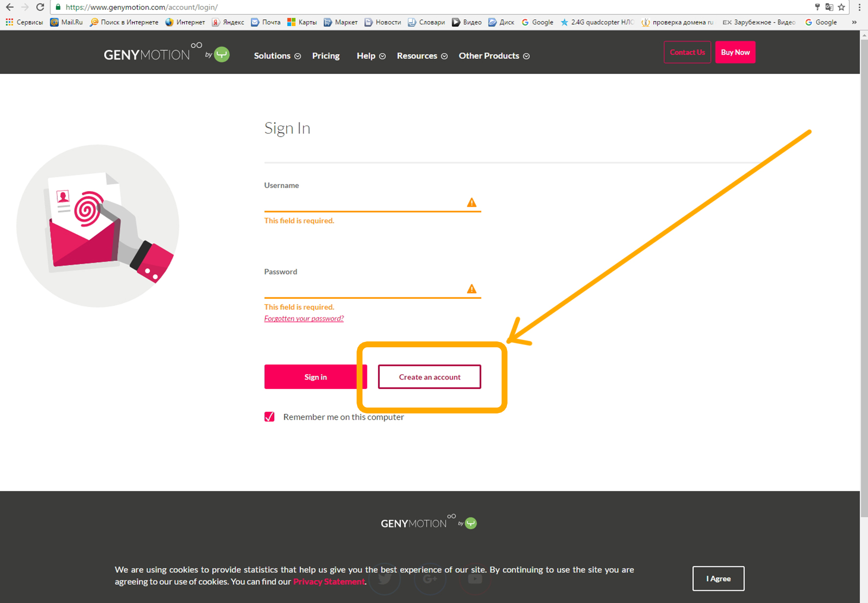Open the Pricing page
Viewport: 868px width, 603px height.
point(326,56)
